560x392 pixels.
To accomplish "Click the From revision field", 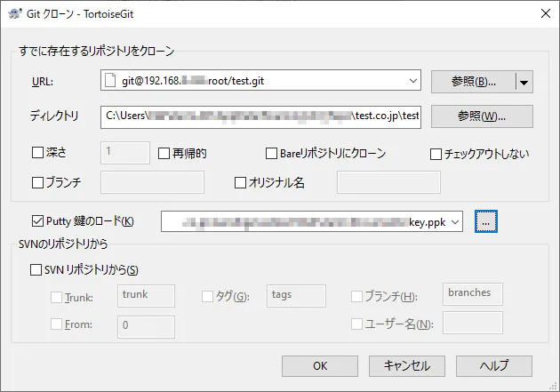I will [146, 326].
